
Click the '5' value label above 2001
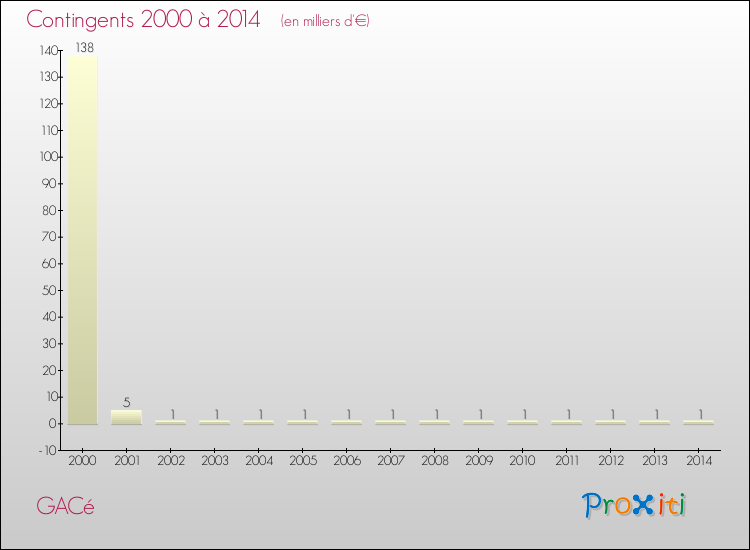coord(126,403)
